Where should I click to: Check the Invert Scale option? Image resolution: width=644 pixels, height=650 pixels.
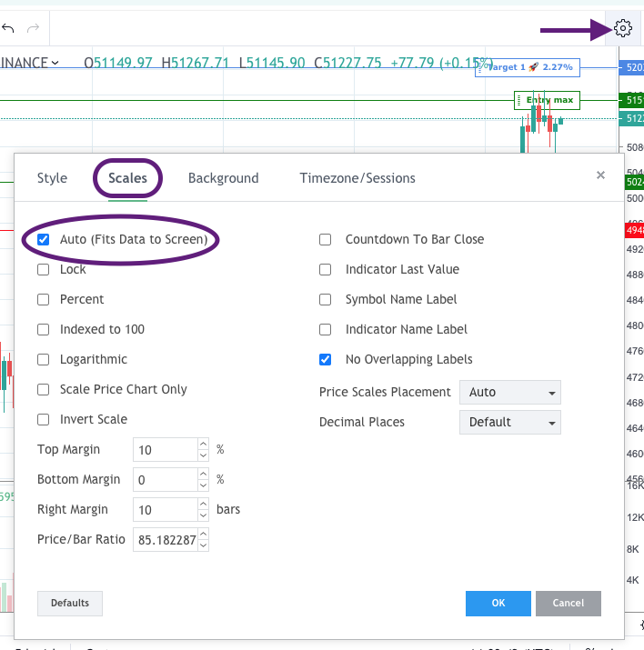click(44, 420)
